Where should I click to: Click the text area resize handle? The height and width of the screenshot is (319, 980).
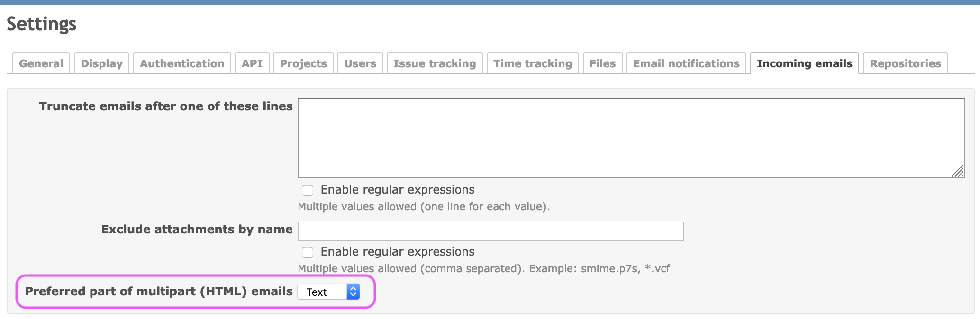(958, 171)
